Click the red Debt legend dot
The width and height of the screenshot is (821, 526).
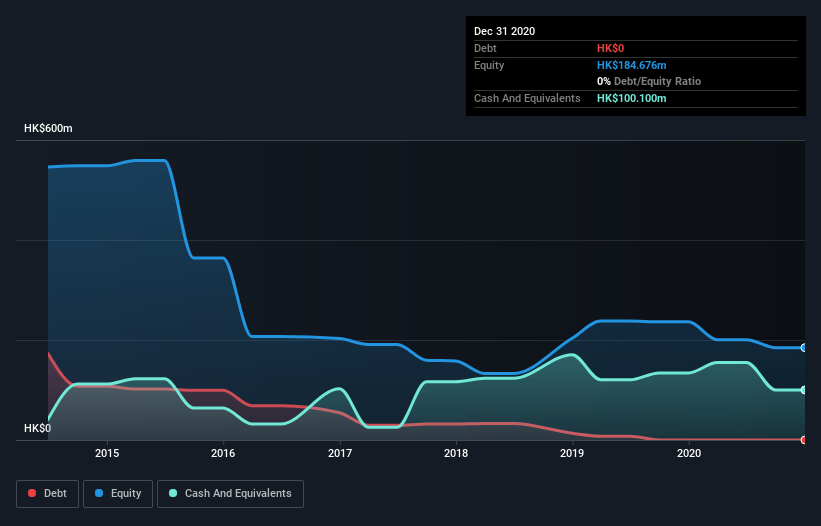pos(32,493)
